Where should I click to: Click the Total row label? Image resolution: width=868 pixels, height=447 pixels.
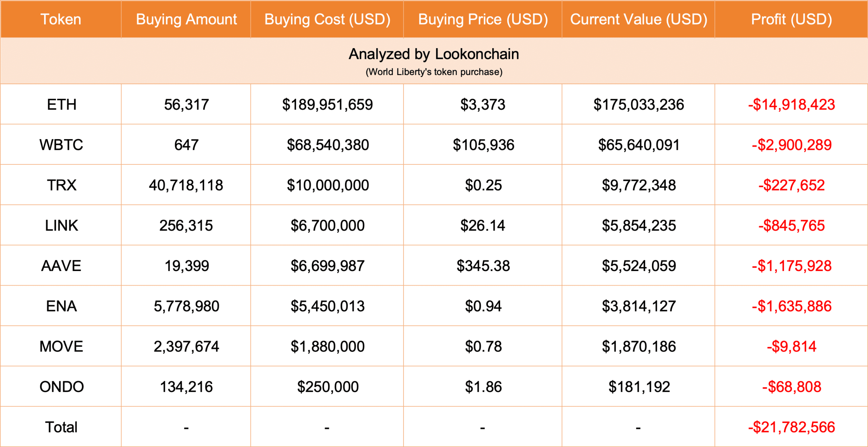click(x=61, y=427)
